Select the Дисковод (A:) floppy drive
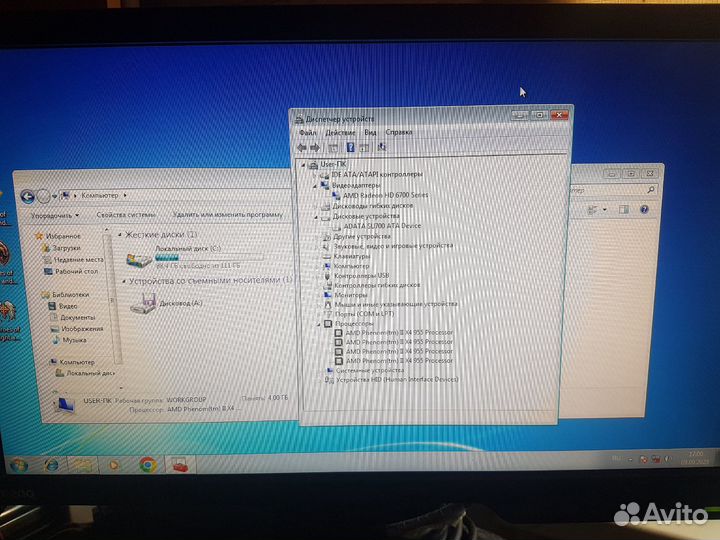720x540 pixels. click(x=166, y=304)
